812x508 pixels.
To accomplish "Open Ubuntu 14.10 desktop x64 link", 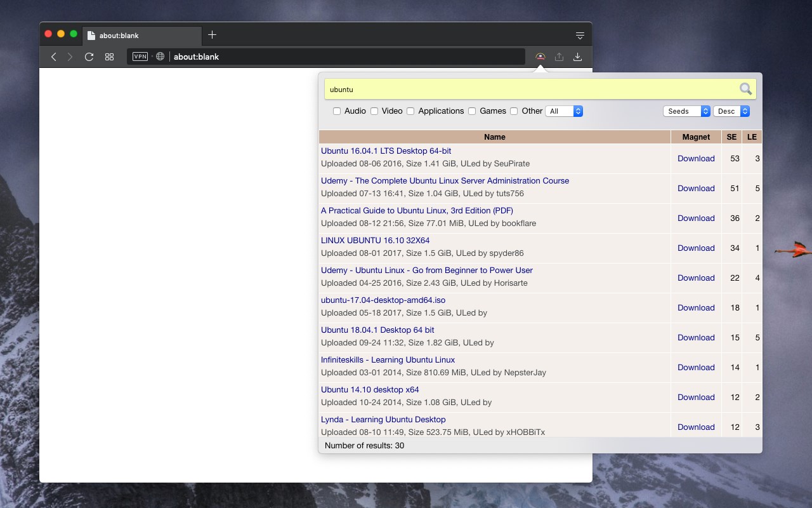I will [370, 390].
